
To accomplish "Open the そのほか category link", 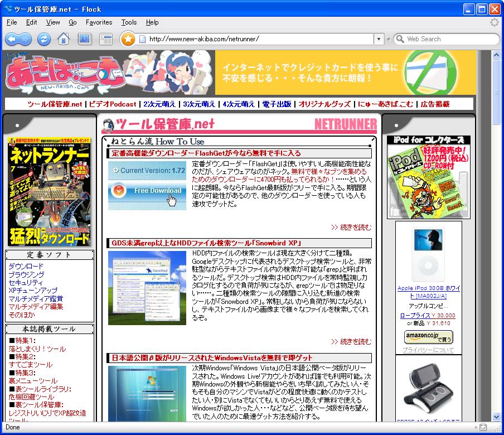I will 22,315.
